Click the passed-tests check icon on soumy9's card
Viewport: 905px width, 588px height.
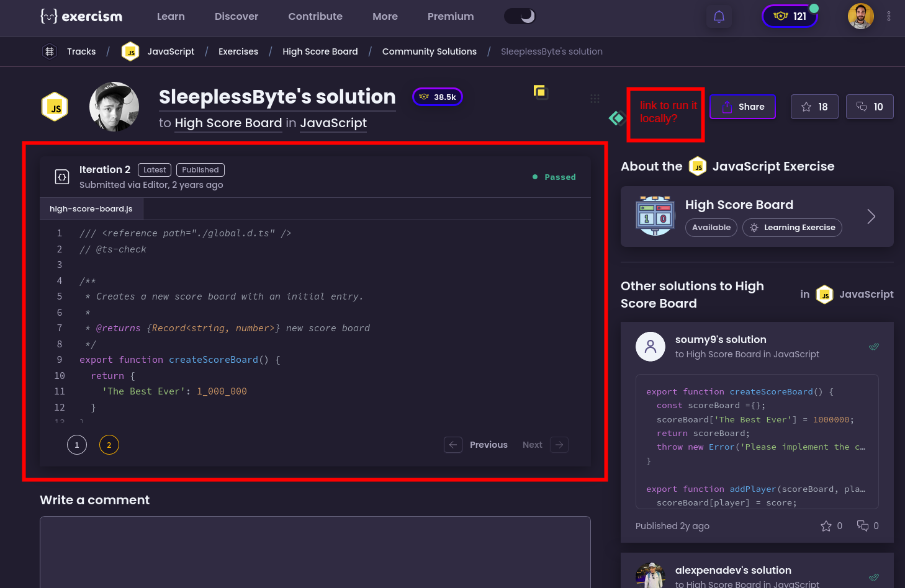pos(874,347)
